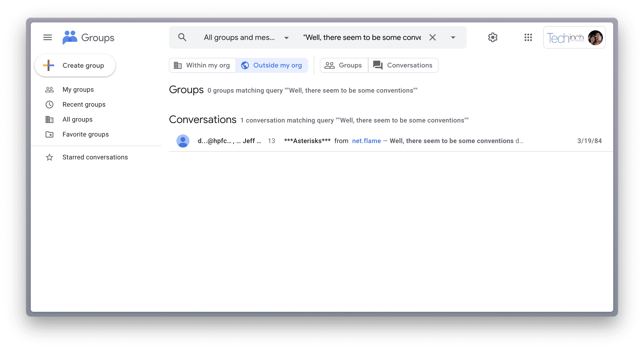The height and width of the screenshot is (351, 644).
Task: Clear the search query text
Action: pyautogui.click(x=433, y=38)
